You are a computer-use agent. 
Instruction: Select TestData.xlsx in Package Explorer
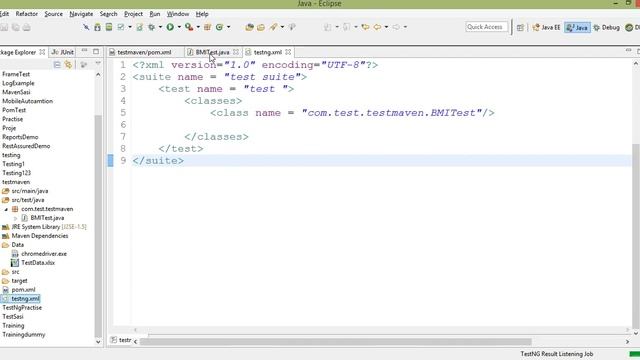click(38, 263)
